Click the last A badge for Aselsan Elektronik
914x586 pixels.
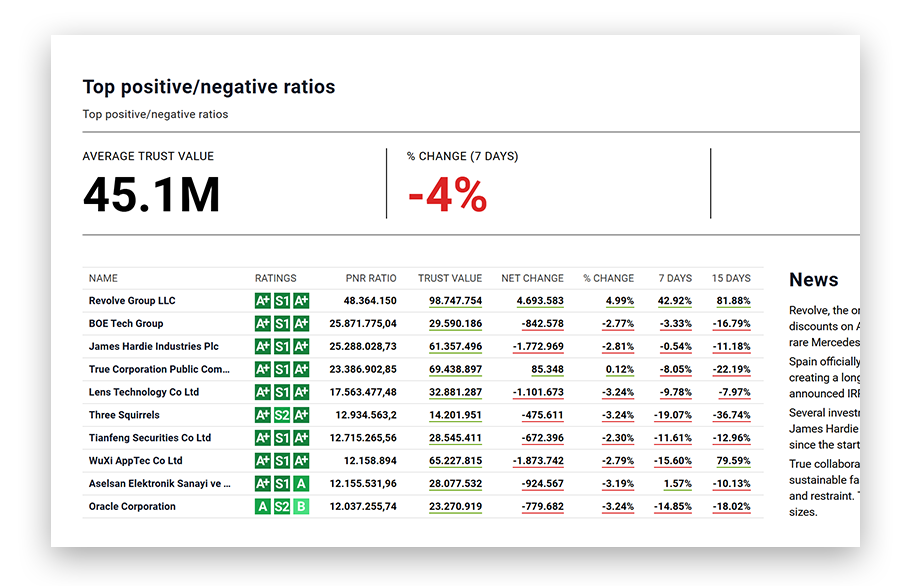tap(301, 484)
